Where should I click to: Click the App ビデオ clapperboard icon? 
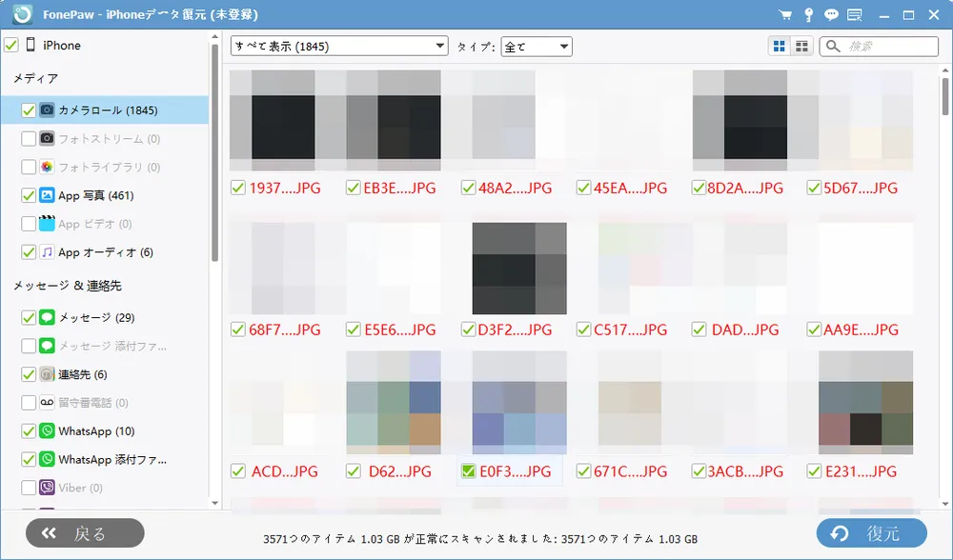point(47,224)
